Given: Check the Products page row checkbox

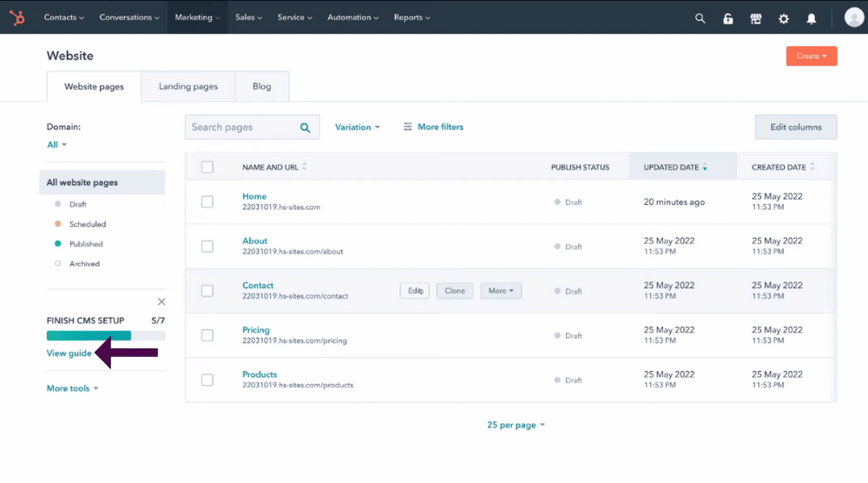Looking at the screenshot, I should click(207, 380).
